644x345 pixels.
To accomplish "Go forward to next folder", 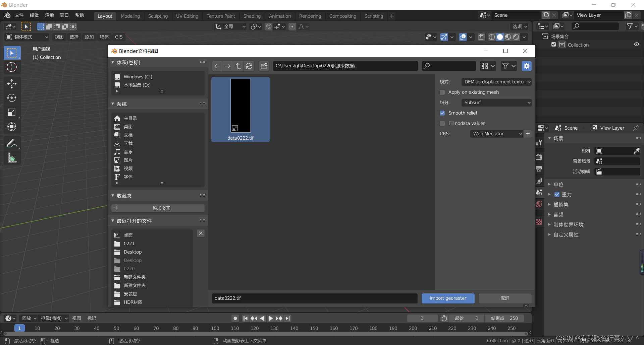I will pyautogui.click(x=227, y=66).
